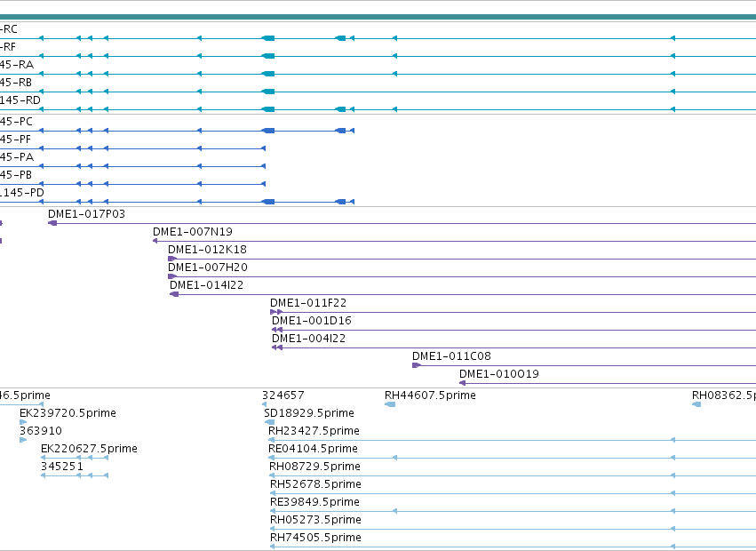
Task: Select the RH08729.5prime EST label
Action: click(314, 467)
